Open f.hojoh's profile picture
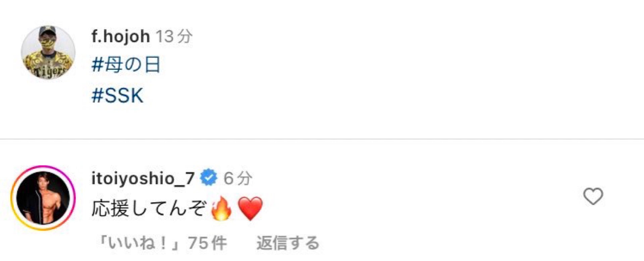 (48, 52)
